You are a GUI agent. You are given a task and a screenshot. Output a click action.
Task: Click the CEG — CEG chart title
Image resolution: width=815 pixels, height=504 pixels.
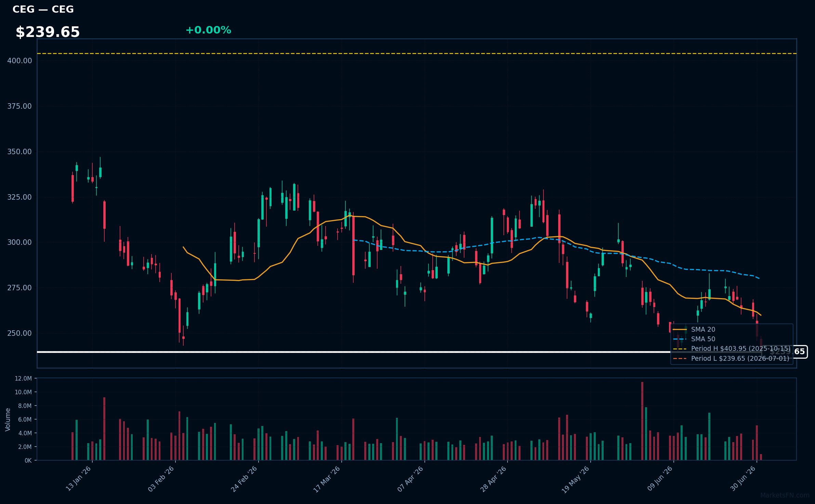coord(43,9)
